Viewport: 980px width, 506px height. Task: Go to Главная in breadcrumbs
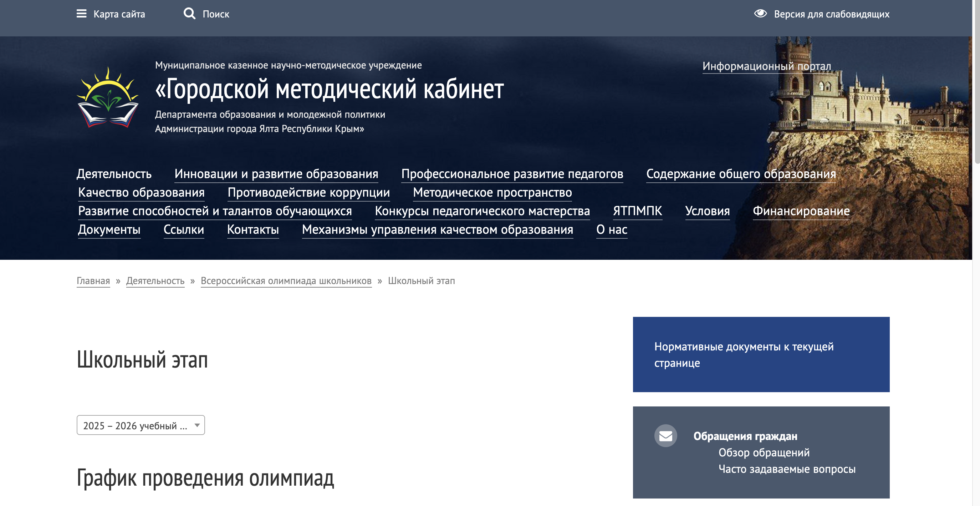click(x=93, y=281)
